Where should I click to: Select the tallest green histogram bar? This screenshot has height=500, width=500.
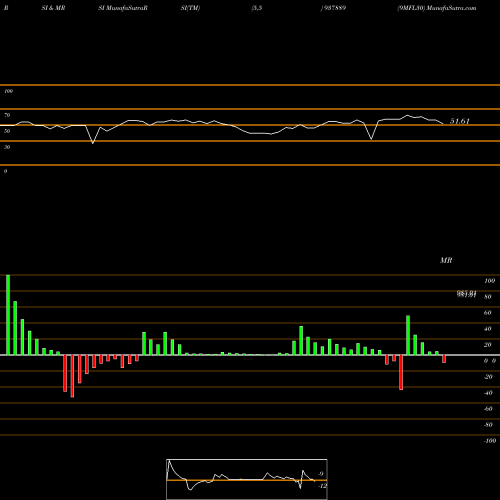pyautogui.click(x=8, y=315)
